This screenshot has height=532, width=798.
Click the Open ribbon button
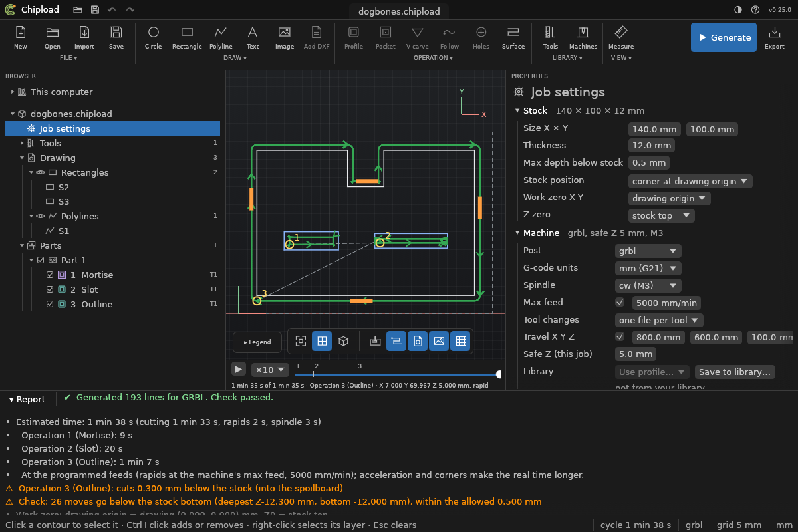coord(53,37)
